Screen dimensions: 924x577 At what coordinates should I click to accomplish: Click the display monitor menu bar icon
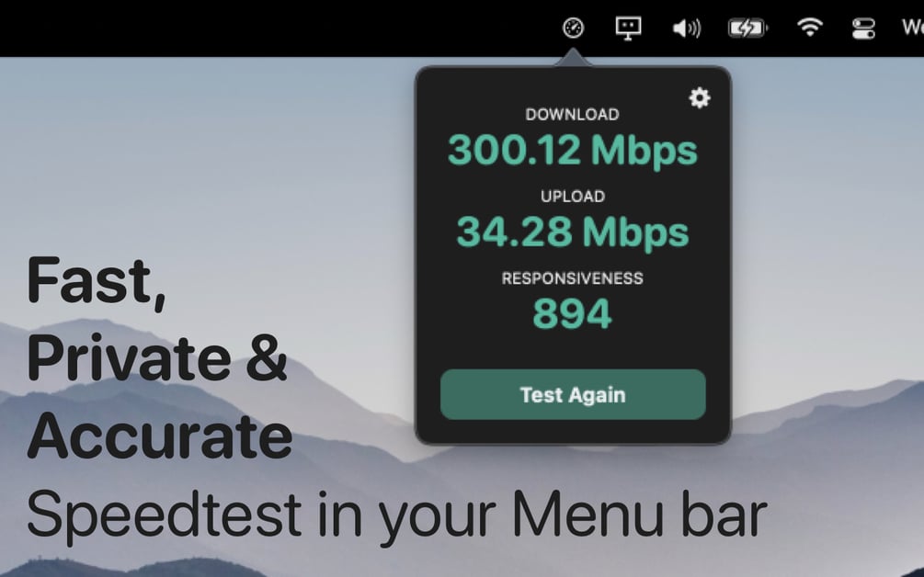628,28
